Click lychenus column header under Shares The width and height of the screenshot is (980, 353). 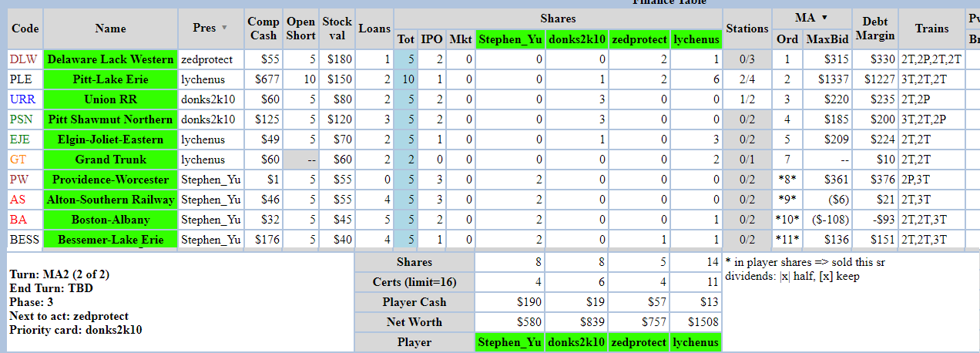[696, 39]
